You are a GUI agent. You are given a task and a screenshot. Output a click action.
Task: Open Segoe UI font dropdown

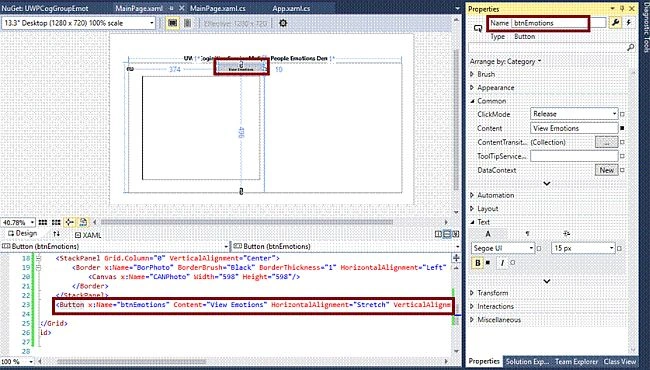(x=503, y=248)
